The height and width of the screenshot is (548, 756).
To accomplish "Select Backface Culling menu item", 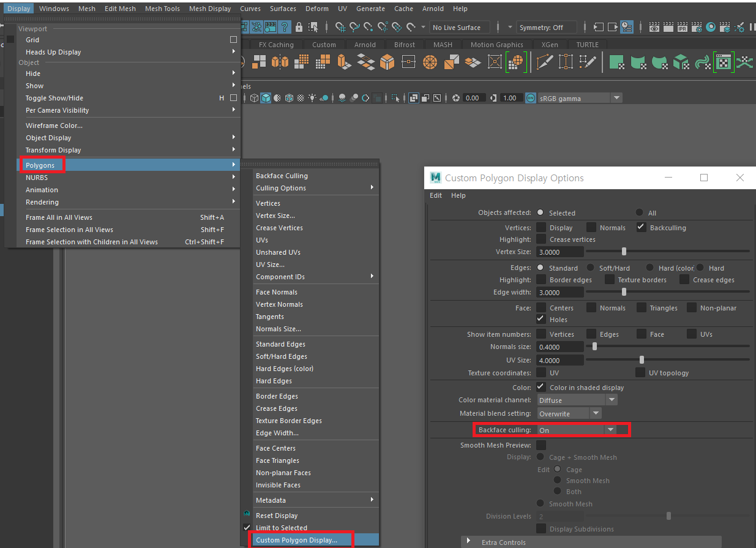I will click(316, 176).
